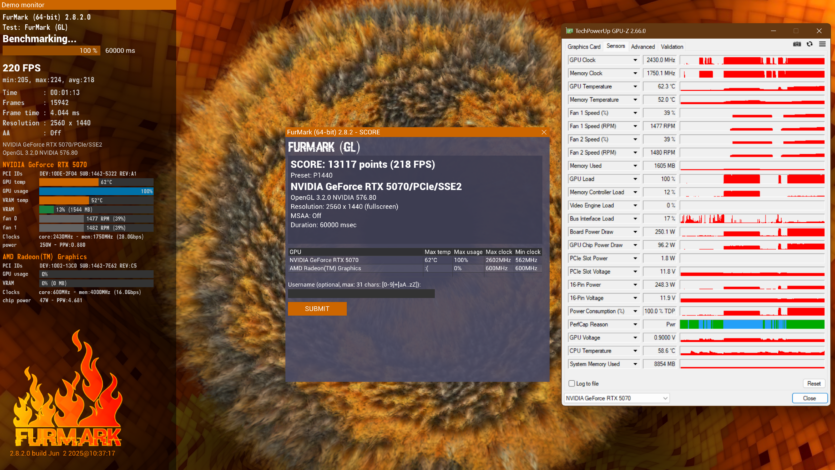
Task: Open the PerfCap Reason dropdown
Action: point(635,324)
